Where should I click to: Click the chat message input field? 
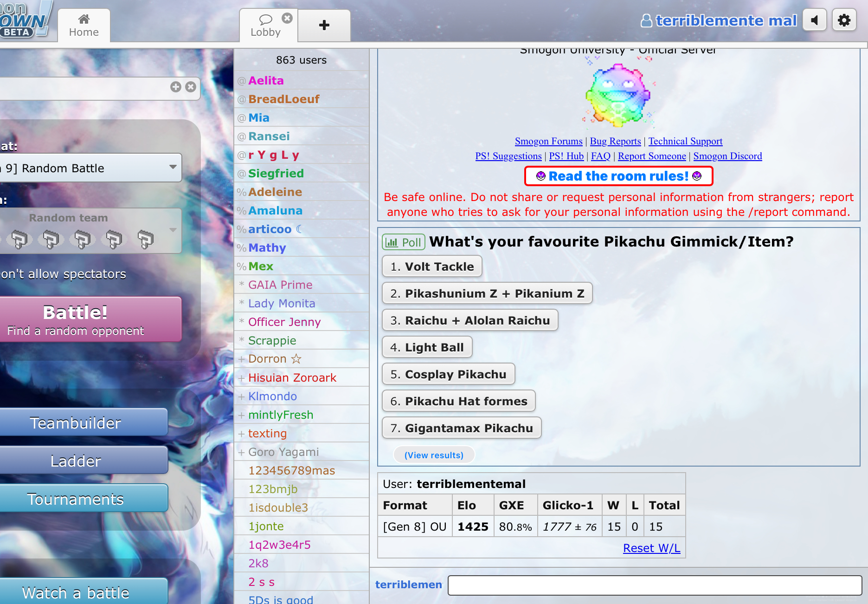click(x=655, y=585)
